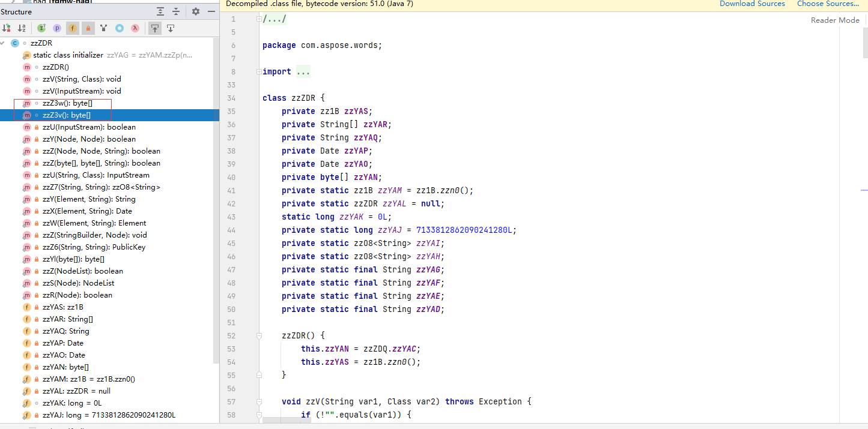
Task: Expand the folded import statements on line 8
Action: (x=258, y=71)
